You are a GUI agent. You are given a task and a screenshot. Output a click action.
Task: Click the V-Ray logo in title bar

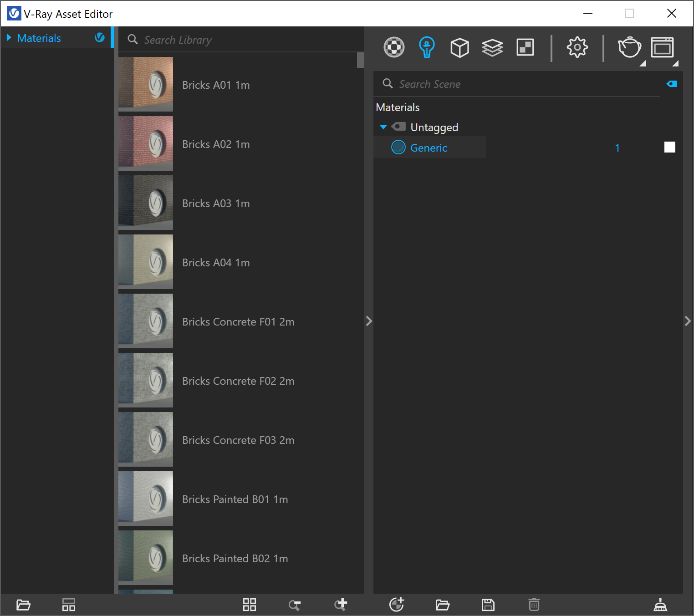(x=14, y=13)
